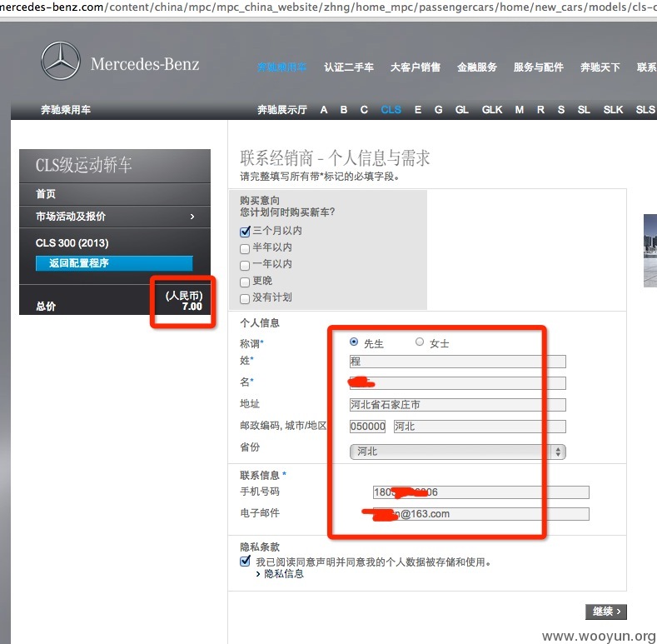
Task: Click the cityscape thumbnail at right edge
Action: pos(650,250)
